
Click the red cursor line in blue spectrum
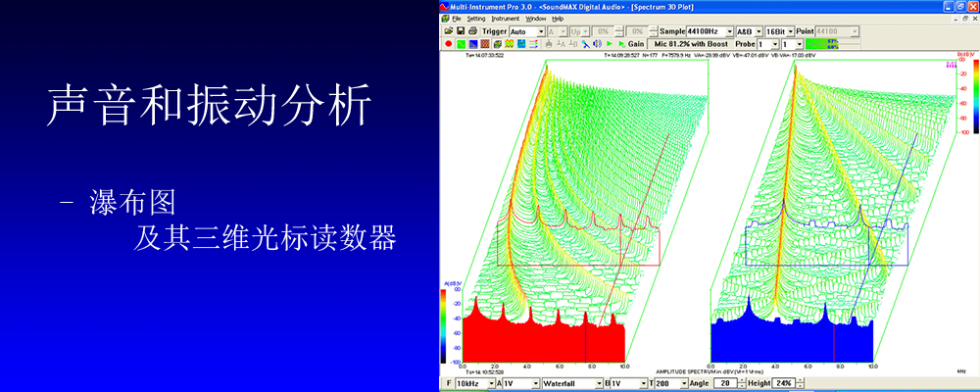point(834,344)
